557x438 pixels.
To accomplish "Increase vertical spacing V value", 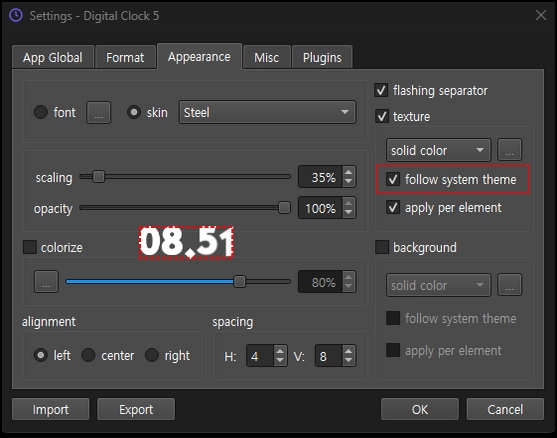I will (349, 351).
